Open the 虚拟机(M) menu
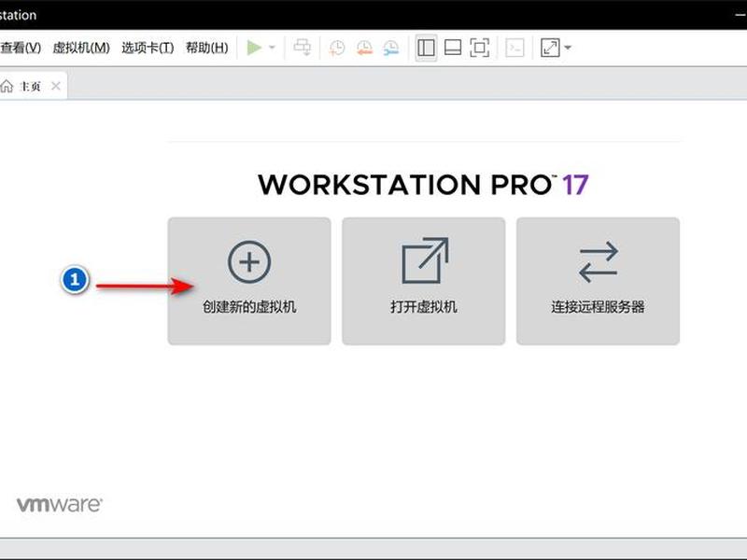The height and width of the screenshot is (560, 747). tap(81, 48)
